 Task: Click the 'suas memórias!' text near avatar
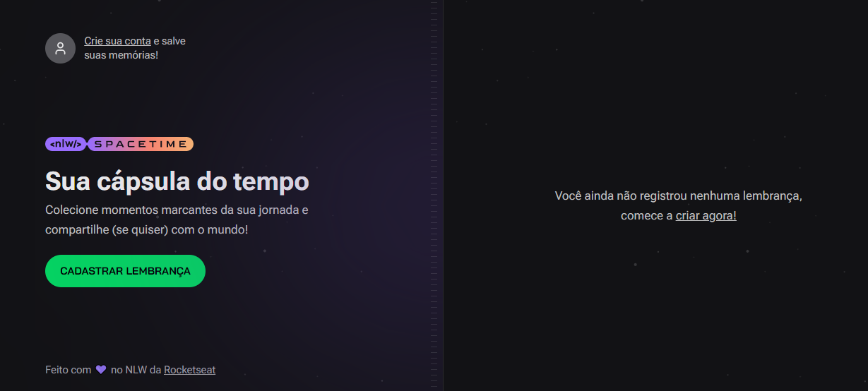tap(121, 54)
